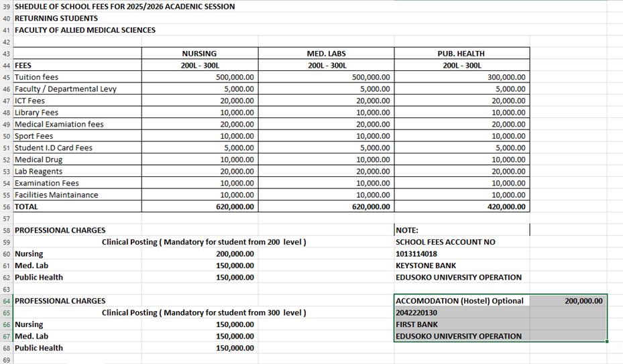Select the account number 1013114018 cell

pyautogui.click(x=416, y=254)
